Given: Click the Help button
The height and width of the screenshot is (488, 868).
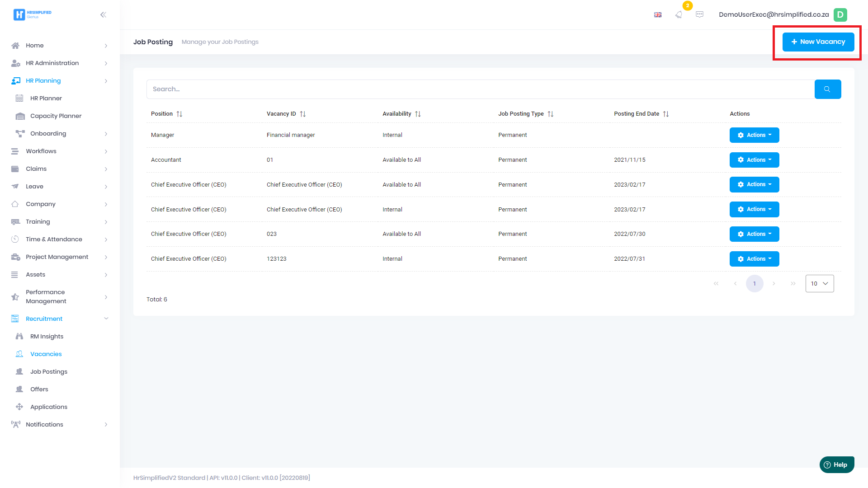Looking at the screenshot, I should pos(836,465).
